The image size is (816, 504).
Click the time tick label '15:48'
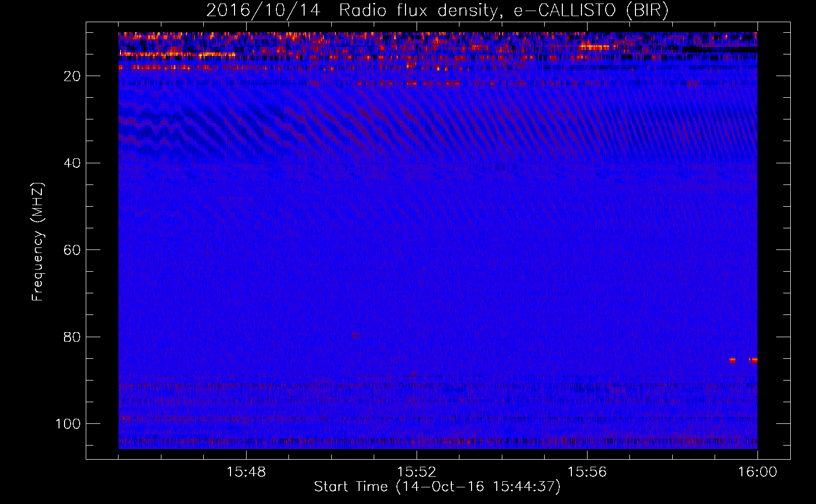tap(246, 472)
